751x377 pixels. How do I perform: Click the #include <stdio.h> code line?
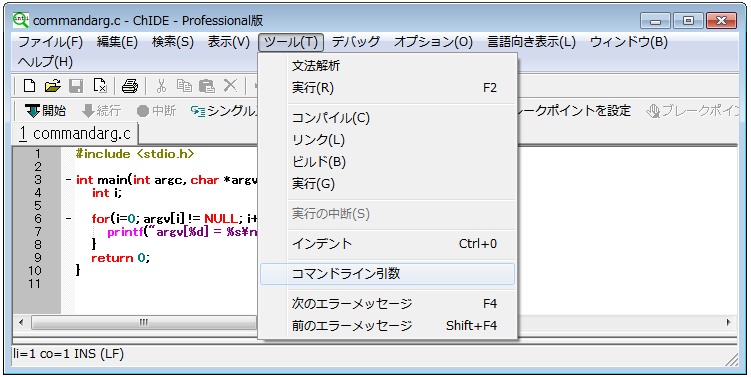click(135, 154)
